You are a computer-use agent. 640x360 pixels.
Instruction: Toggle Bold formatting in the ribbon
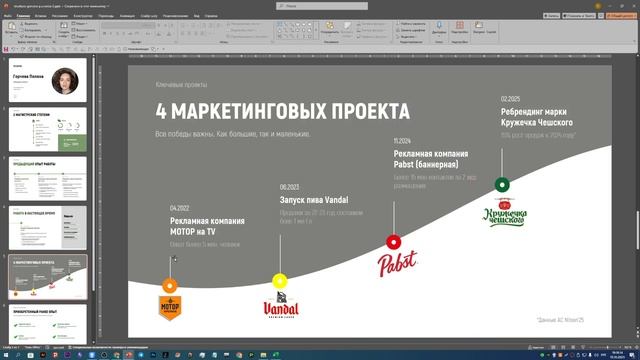pyautogui.click(x=104, y=34)
